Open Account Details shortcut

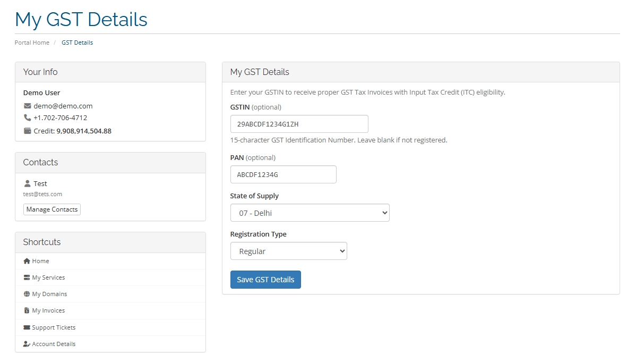tap(110, 344)
